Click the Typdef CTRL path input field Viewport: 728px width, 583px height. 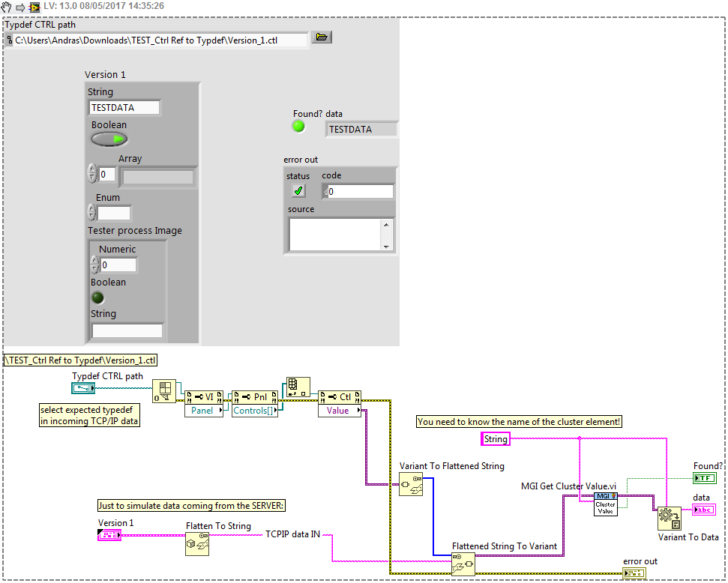pyautogui.click(x=160, y=40)
